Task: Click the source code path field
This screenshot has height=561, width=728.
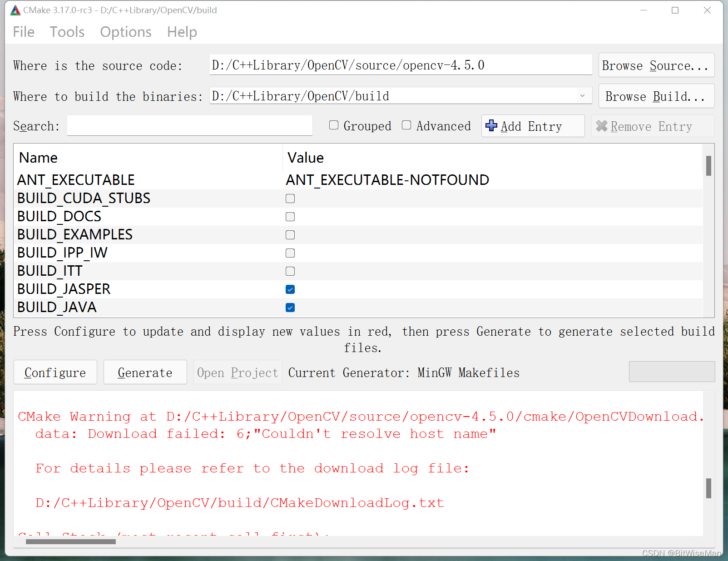Action: tap(401, 65)
